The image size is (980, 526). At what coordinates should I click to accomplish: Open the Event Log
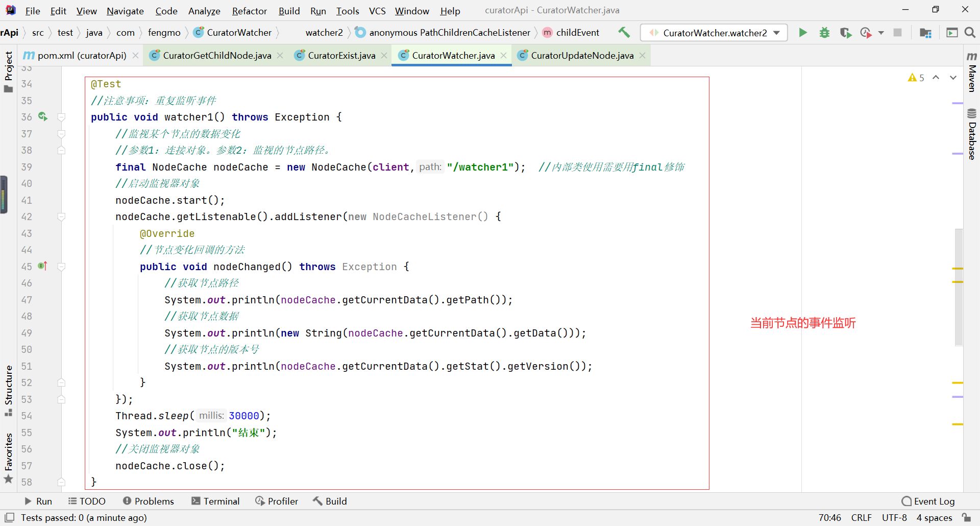928,501
